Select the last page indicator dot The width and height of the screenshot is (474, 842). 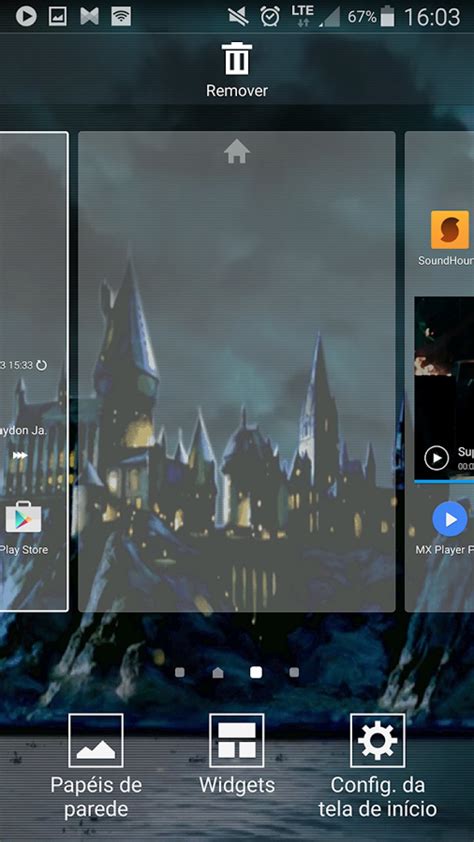294,672
